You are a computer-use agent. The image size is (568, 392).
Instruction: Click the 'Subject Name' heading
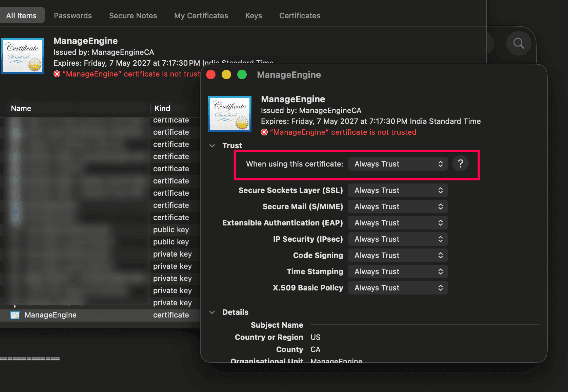coord(277,325)
